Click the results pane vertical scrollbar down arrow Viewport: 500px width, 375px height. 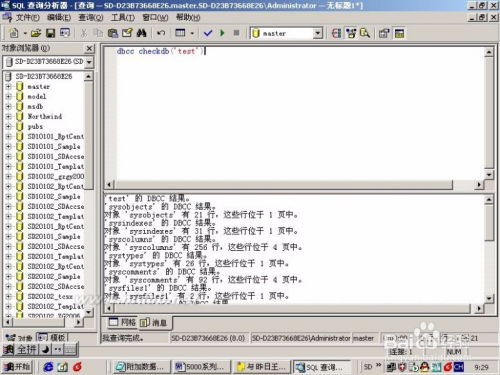pos(489,298)
